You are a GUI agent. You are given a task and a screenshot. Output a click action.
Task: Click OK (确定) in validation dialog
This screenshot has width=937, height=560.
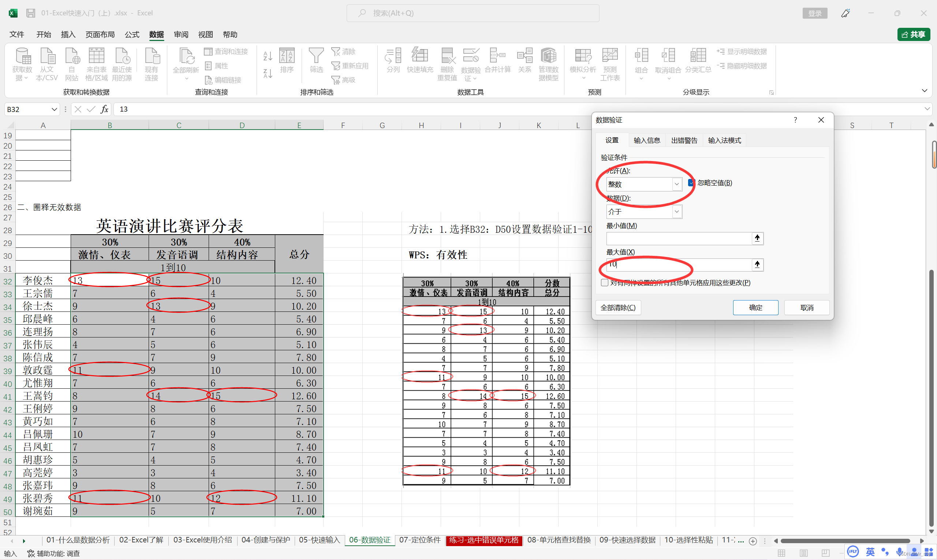pyautogui.click(x=755, y=307)
